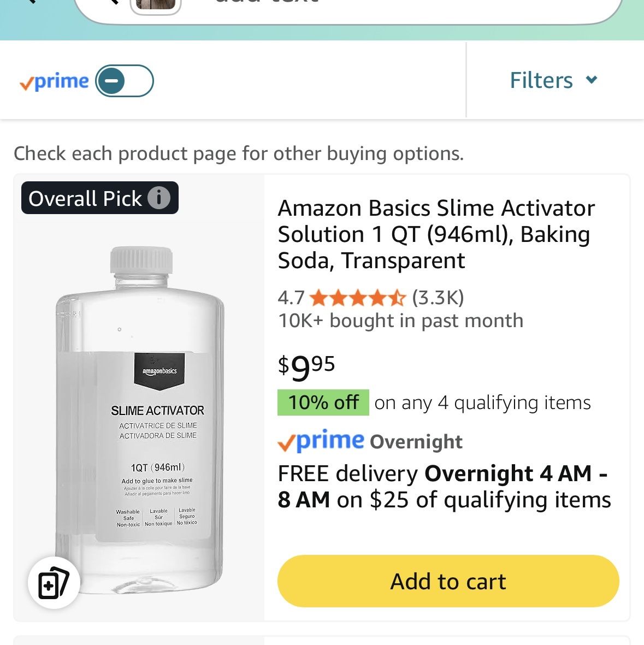The image size is (644, 645).
Task: Open the Filters dropdown
Action: pos(554,80)
